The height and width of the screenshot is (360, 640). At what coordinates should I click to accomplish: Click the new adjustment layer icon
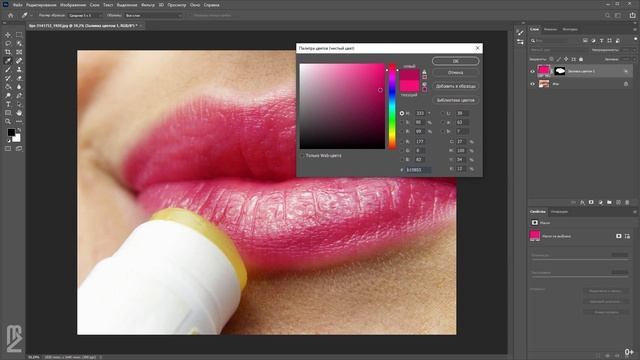[x=600, y=202]
